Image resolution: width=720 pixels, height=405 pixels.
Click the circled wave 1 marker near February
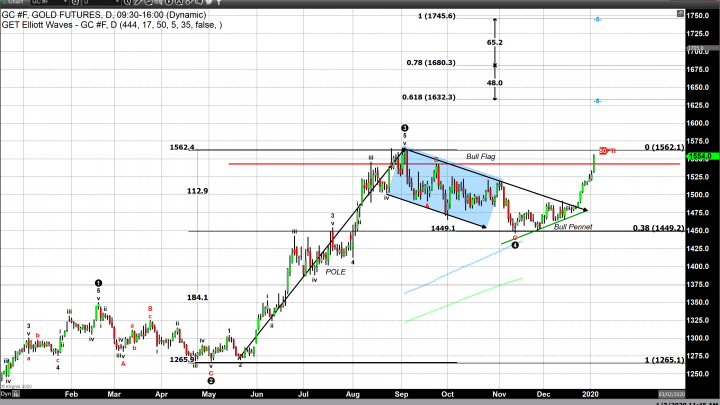[x=98, y=283]
